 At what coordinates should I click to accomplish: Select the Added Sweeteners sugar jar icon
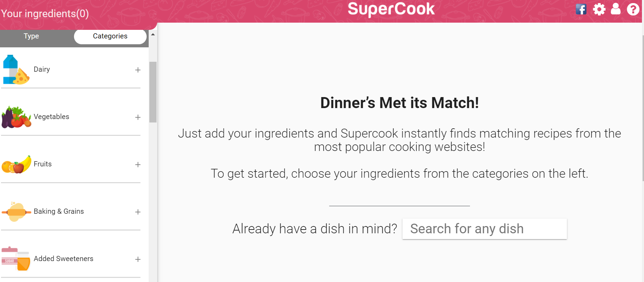point(16,259)
